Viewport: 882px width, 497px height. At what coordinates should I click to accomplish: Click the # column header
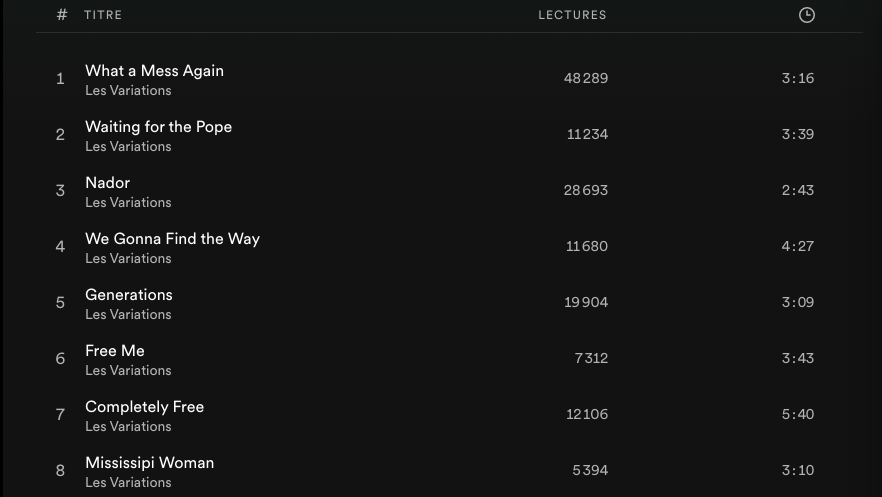[x=62, y=15]
